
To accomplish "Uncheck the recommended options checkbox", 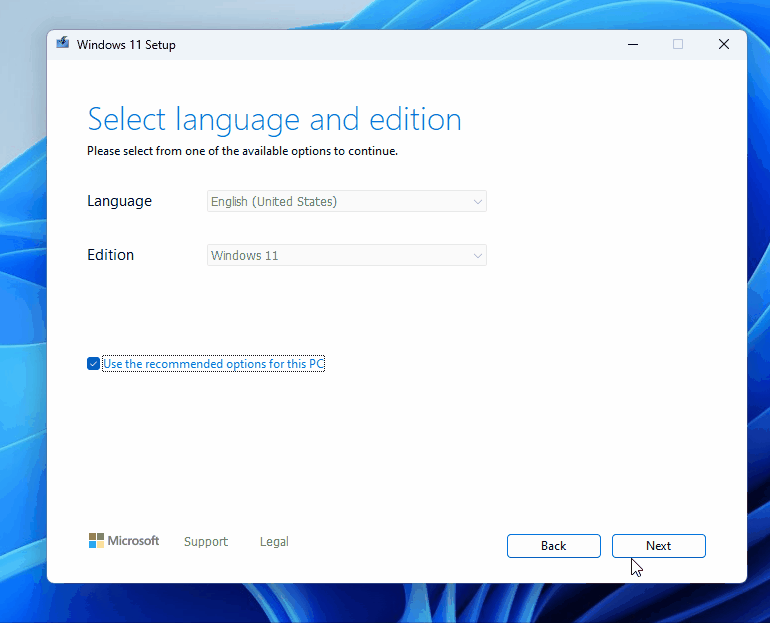I will pyautogui.click(x=93, y=364).
